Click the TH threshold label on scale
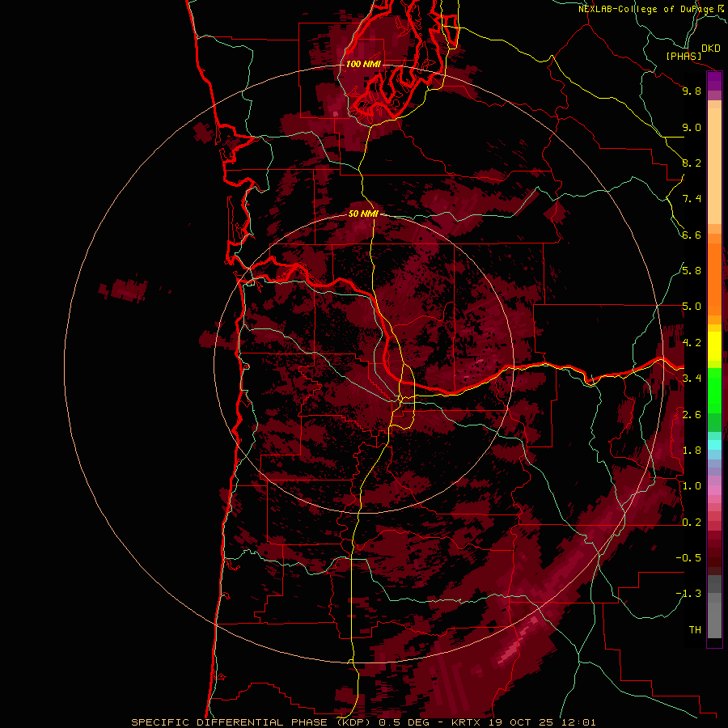This screenshot has width=728, height=728. [x=695, y=630]
